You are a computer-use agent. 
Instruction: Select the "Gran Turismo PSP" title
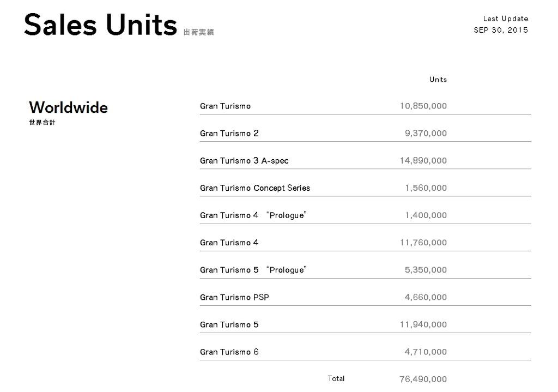(234, 297)
